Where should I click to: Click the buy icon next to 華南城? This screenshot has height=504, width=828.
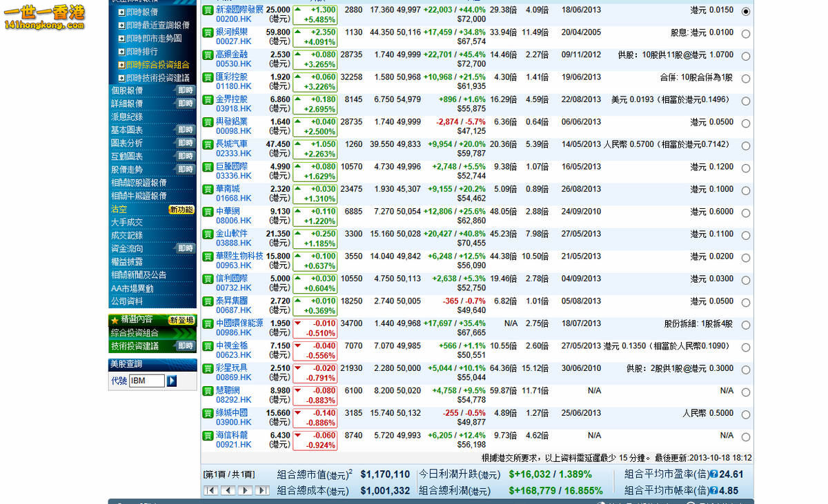tap(208, 189)
